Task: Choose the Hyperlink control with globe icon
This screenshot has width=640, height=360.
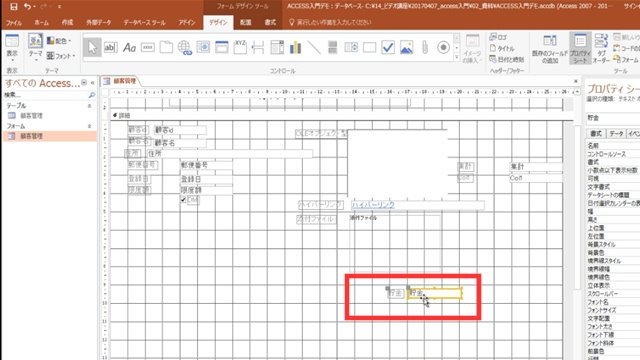Action: click(x=184, y=47)
